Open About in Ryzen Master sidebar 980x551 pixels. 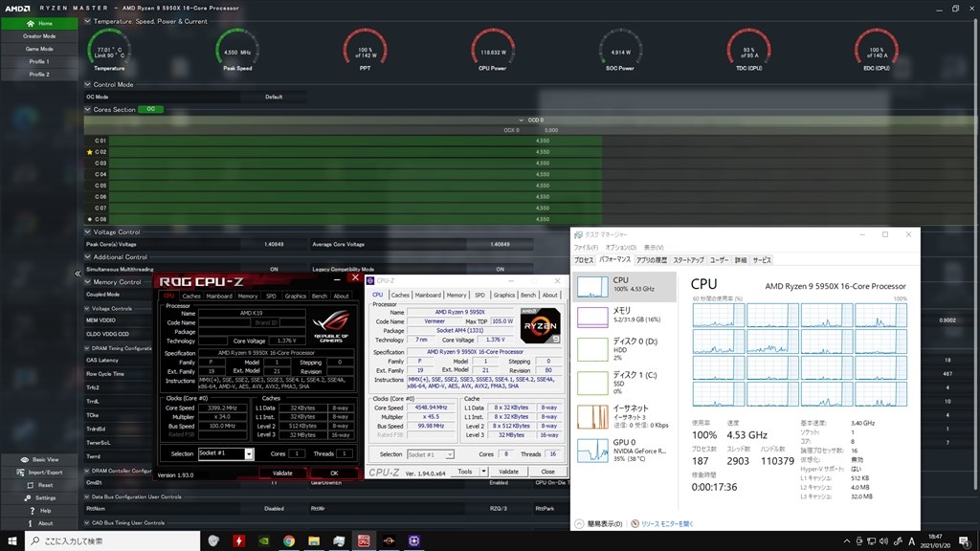coord(39,523)
